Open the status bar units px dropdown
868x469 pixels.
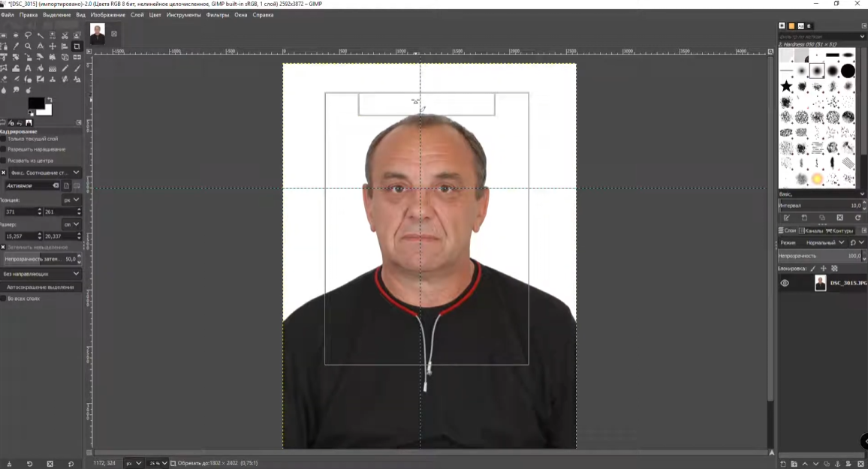[133, 464]
